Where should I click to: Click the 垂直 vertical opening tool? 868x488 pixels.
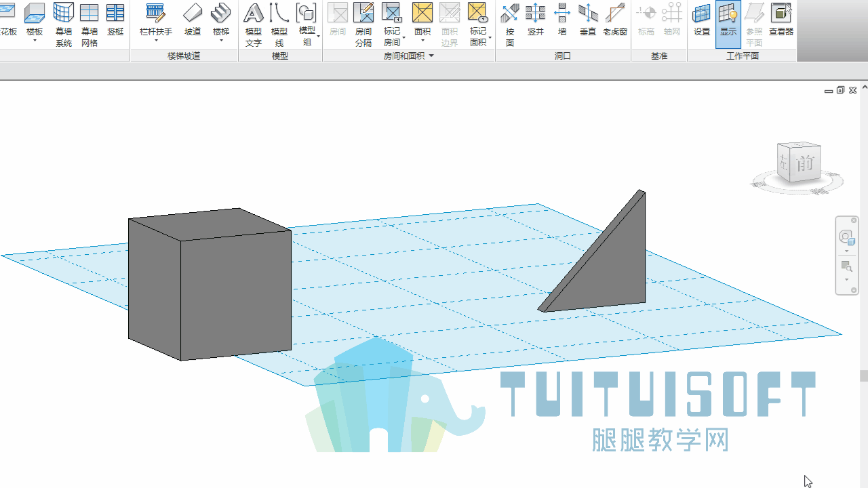click(588, 19)
